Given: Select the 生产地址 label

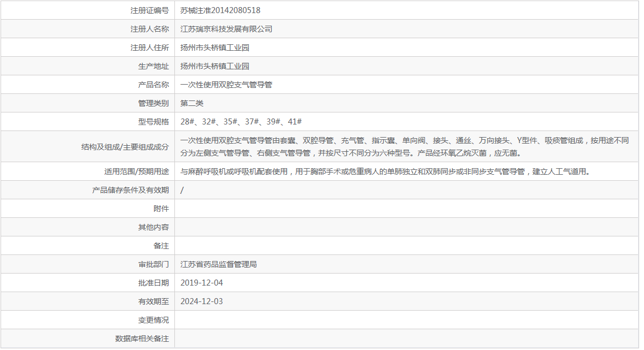Looking at the screenshot, I should pos(153,66).
